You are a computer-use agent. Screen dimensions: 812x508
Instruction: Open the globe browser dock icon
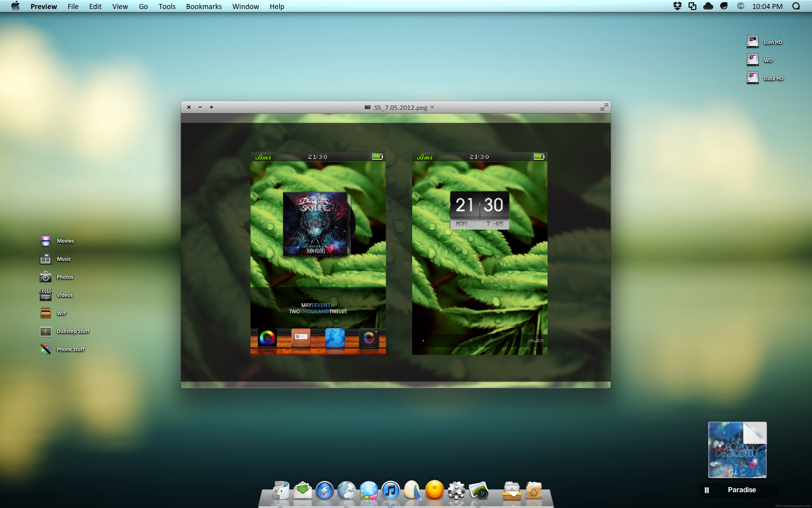click(346, 491)
